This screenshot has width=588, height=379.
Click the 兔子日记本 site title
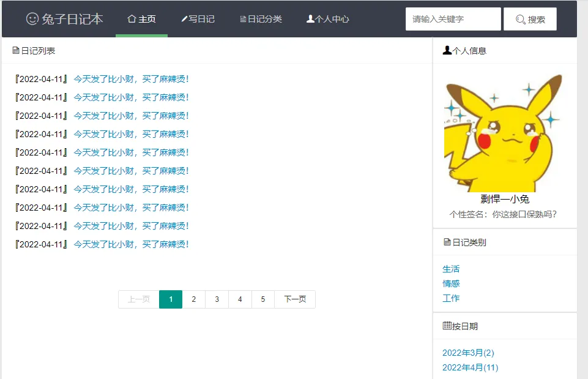pos(72,19)
